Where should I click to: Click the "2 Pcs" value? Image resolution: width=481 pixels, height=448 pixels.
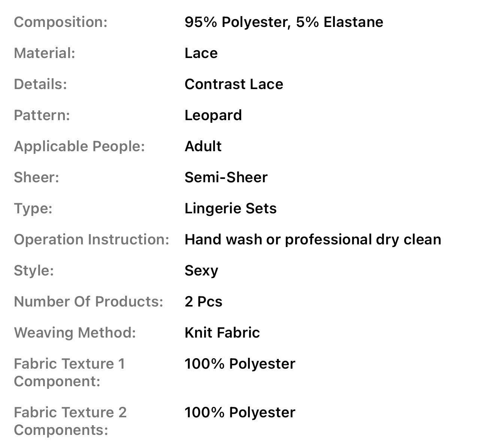tap(203, 302)
